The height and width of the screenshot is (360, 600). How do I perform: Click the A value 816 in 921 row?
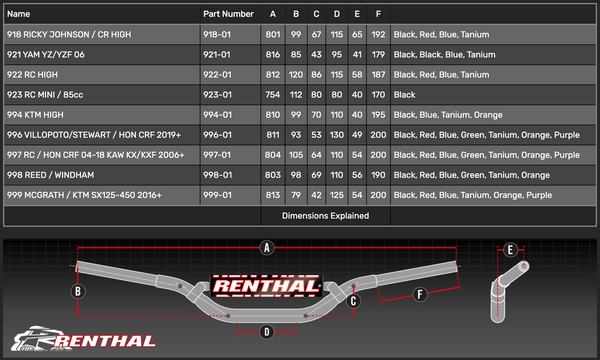coord(273,55)
